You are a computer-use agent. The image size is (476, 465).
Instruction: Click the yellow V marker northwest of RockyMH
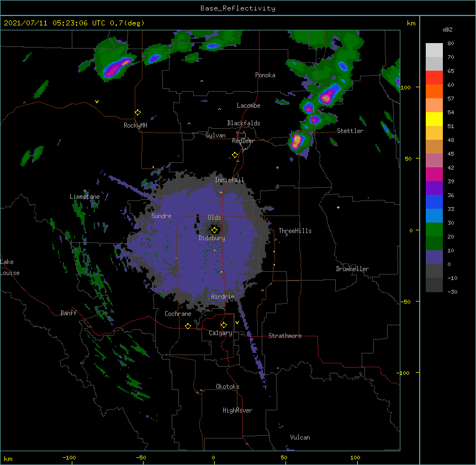click(x=97, y=102)
